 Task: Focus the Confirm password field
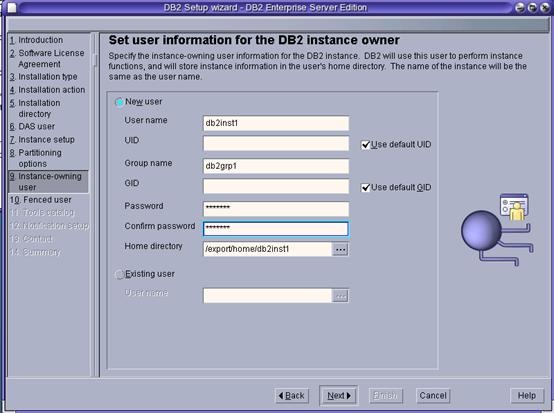pyautogui.click(x=276, y=229)
